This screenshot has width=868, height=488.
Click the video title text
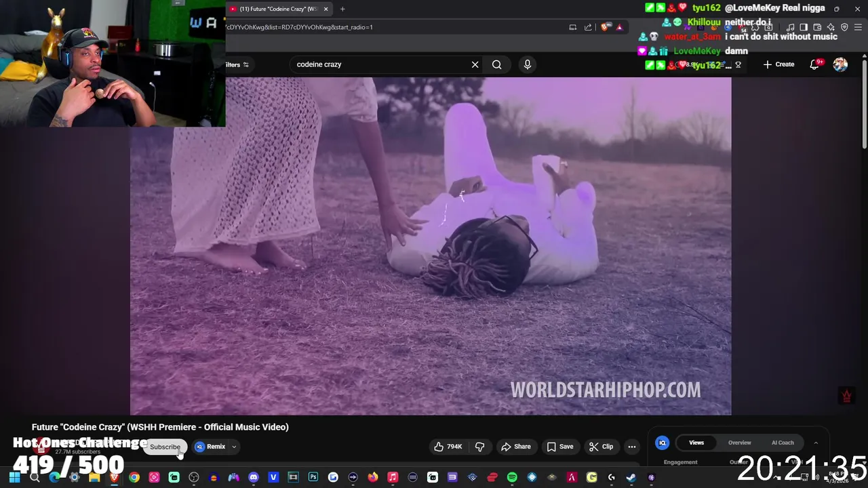[160, 427]
